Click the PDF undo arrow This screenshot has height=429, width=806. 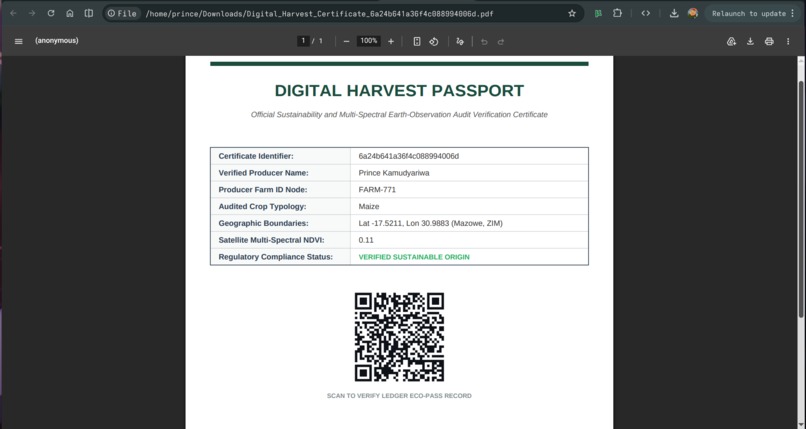tap(484, 42)
